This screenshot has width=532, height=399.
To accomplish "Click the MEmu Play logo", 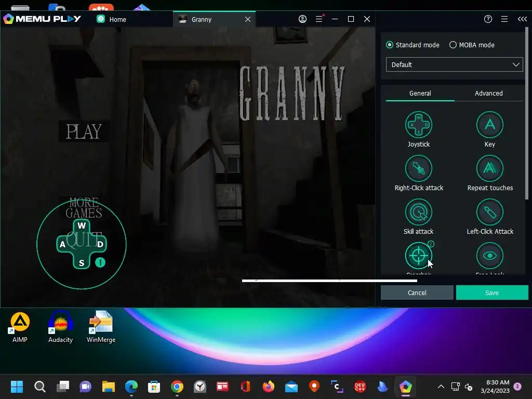I will 42,19.
